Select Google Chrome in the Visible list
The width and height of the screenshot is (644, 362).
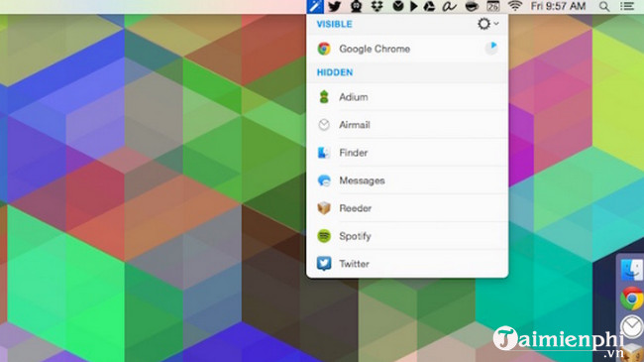coord(407,49)
